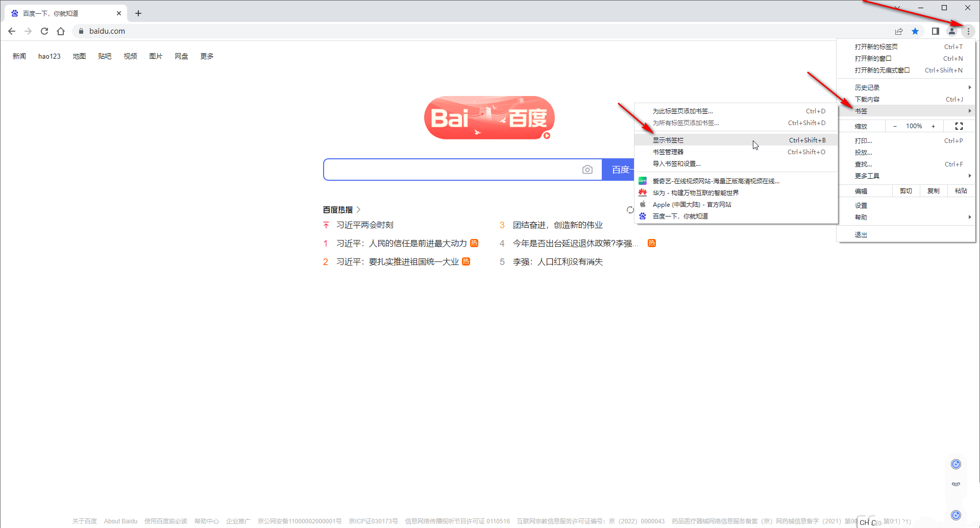Screen dimensions: 980x528
Task: Expand the 更多工具 submenu
Action: click(906, 176)
